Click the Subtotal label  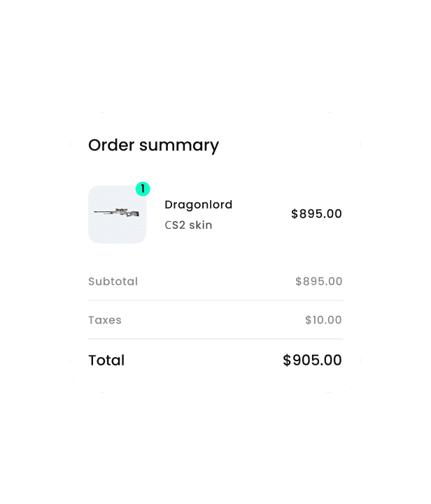(x=113, y=281)
